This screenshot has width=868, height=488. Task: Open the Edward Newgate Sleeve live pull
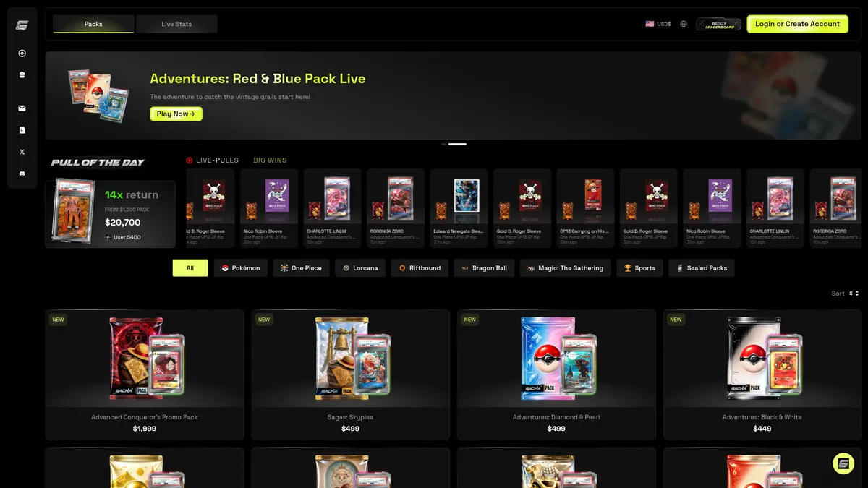[459, 208]
